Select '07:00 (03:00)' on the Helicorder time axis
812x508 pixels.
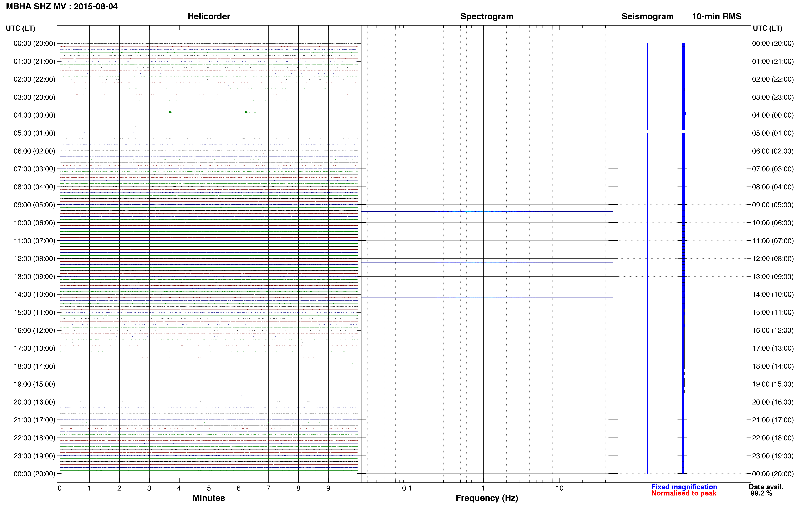(x=34, y=169)
